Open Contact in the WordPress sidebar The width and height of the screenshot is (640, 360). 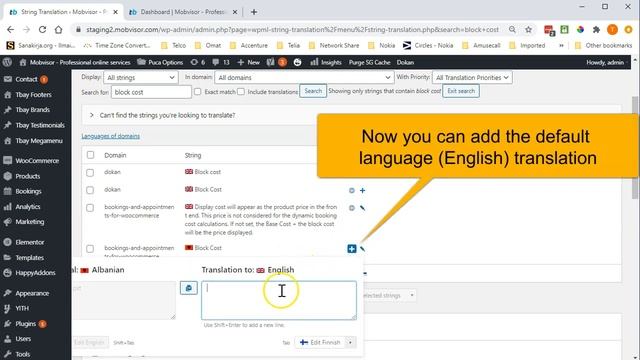pyautogui.click(x=25, y=79)
